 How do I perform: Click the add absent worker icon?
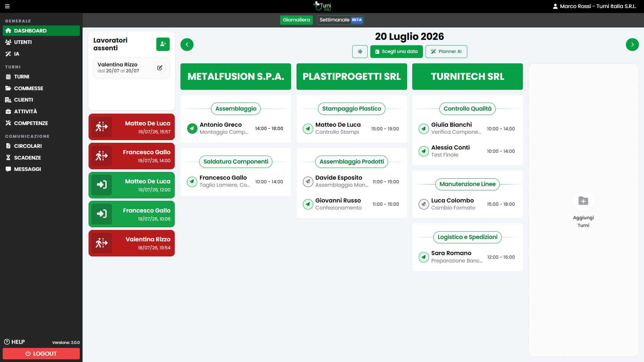point(163,44)
